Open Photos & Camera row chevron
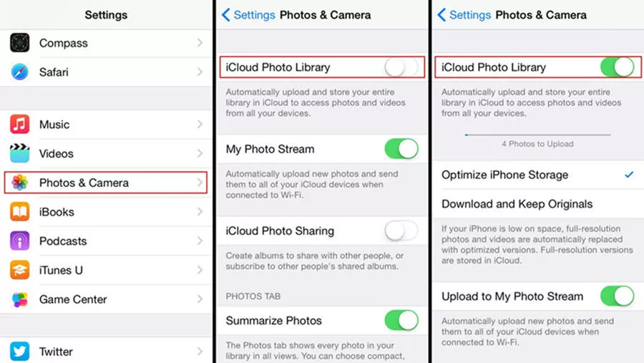Image resolution: width=644 pixels, height=363 pixels. point(200,183)
